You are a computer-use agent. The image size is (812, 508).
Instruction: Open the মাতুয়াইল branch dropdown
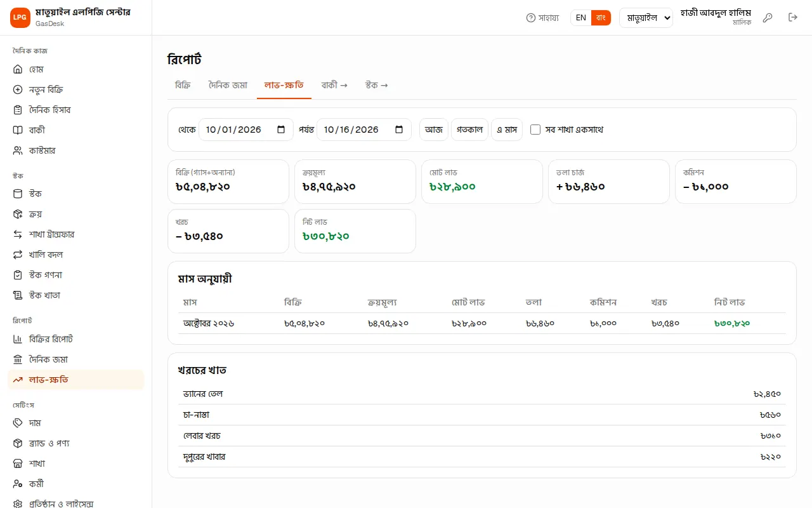click(646, 18)
